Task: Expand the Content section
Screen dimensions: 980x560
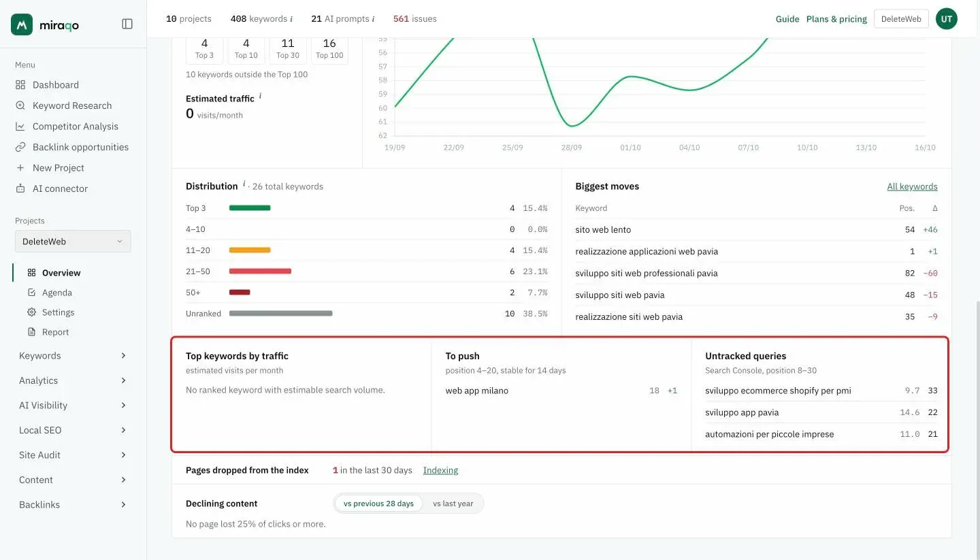Action: (x=73, y=480)
